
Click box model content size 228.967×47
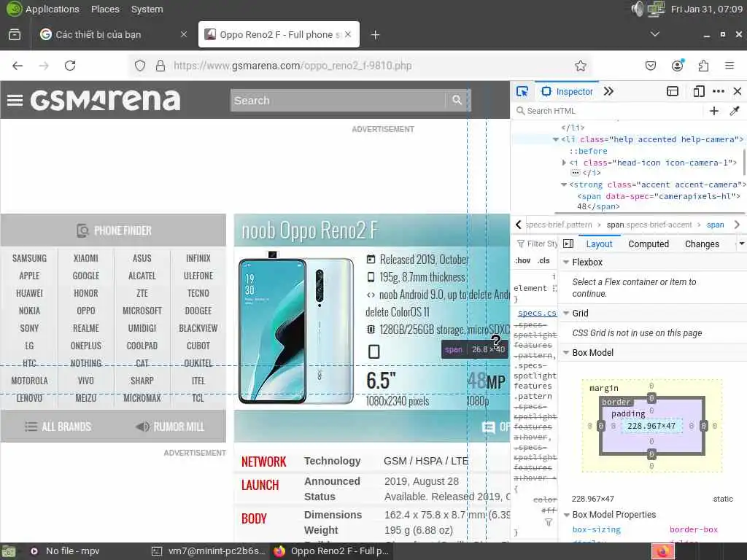[651, 426]
